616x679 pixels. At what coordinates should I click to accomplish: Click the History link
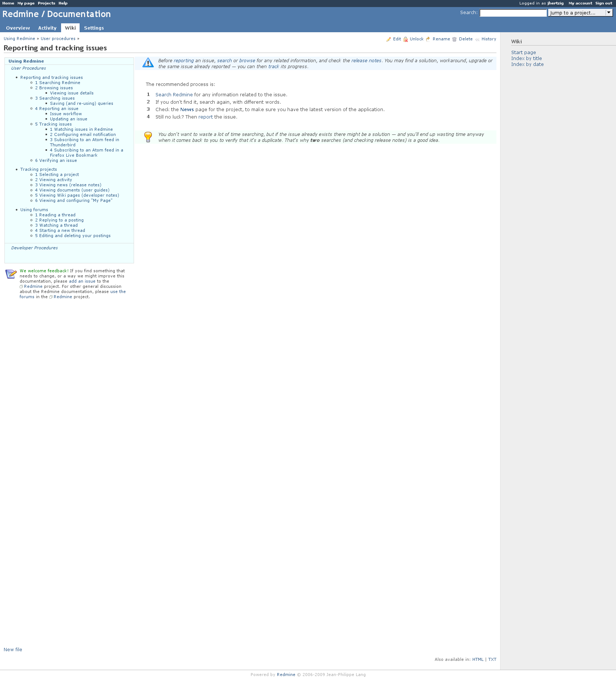click(489, 39)
